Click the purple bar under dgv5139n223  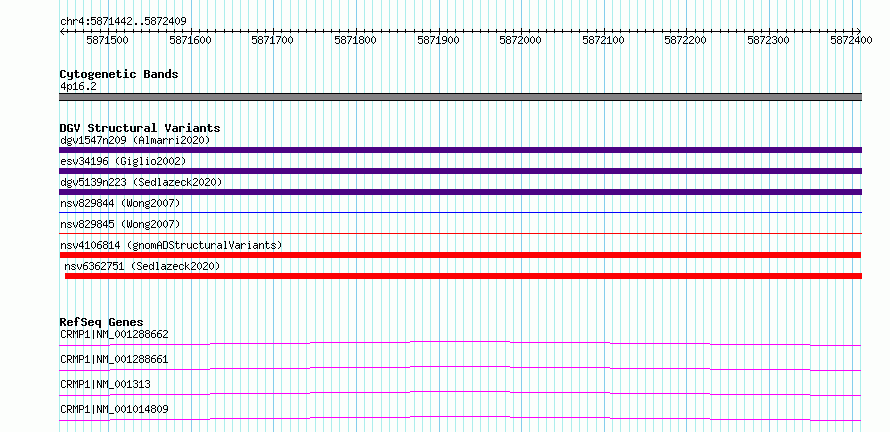coord(460,192)
